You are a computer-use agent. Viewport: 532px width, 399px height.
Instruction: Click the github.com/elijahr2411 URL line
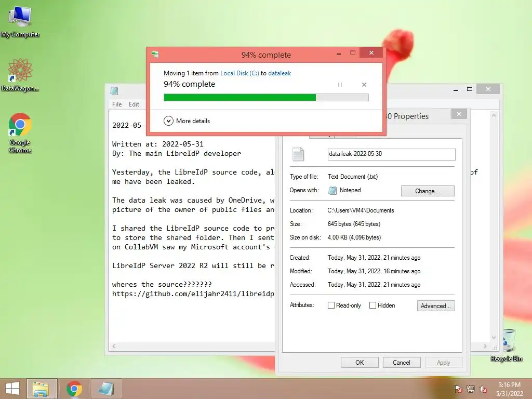tap(193, 294)
